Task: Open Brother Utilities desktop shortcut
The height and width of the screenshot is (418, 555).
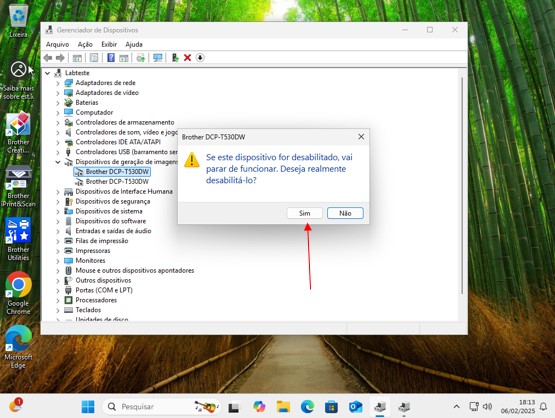Action: pos(18,240)
